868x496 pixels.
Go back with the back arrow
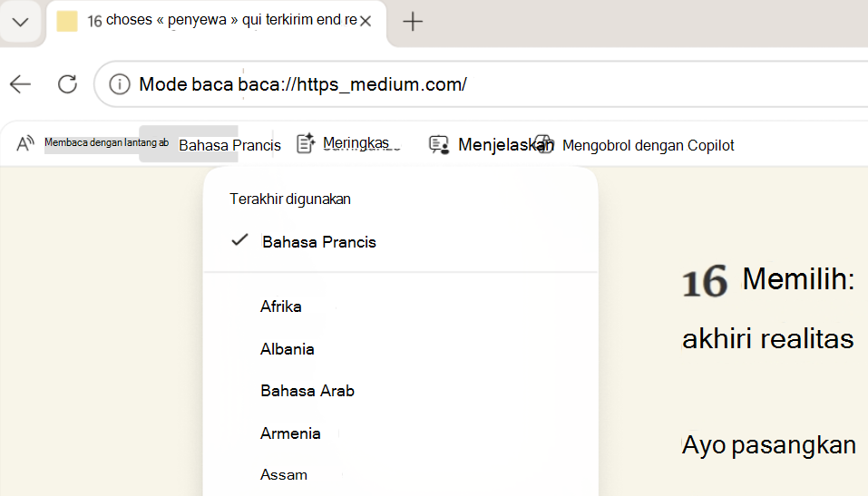pyautogui.click(x=21, y=84)
